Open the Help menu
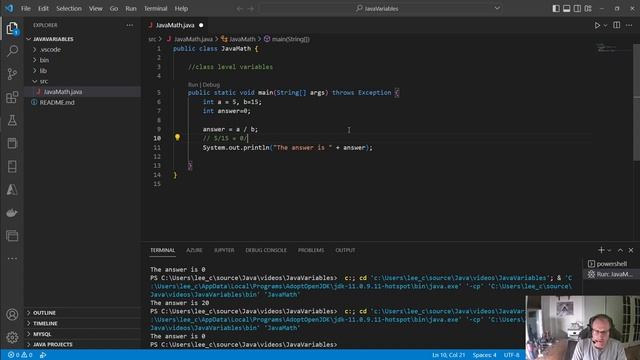The height and width of the screenshot is (360, 640). (181, 9)
